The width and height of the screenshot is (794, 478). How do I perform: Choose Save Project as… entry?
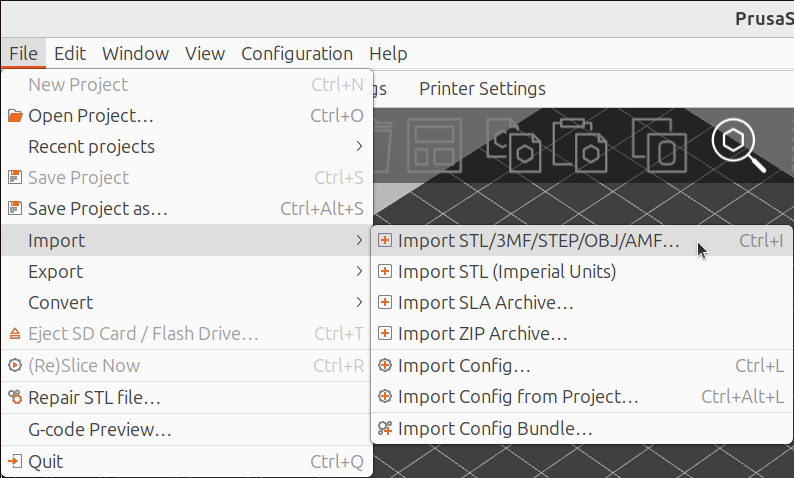pos(187,209)
